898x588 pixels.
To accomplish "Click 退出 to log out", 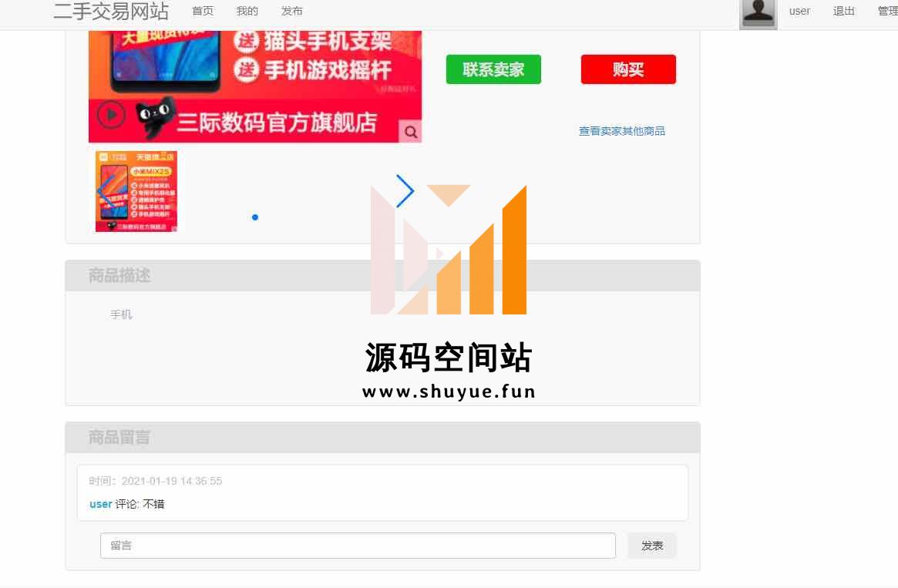I will pyautogui.click(x=843, y=11).
